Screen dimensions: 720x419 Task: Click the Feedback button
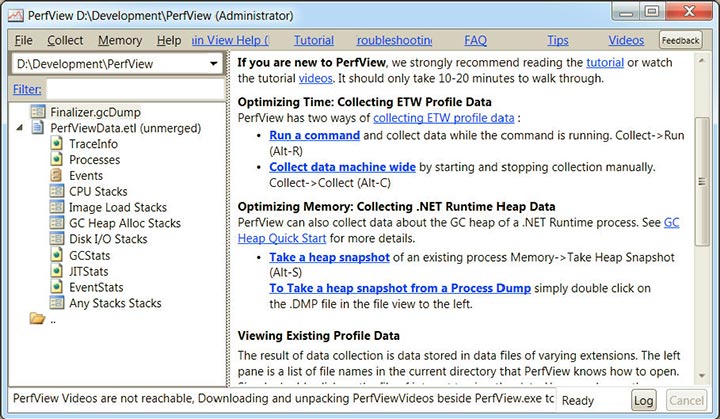point(681,40)
